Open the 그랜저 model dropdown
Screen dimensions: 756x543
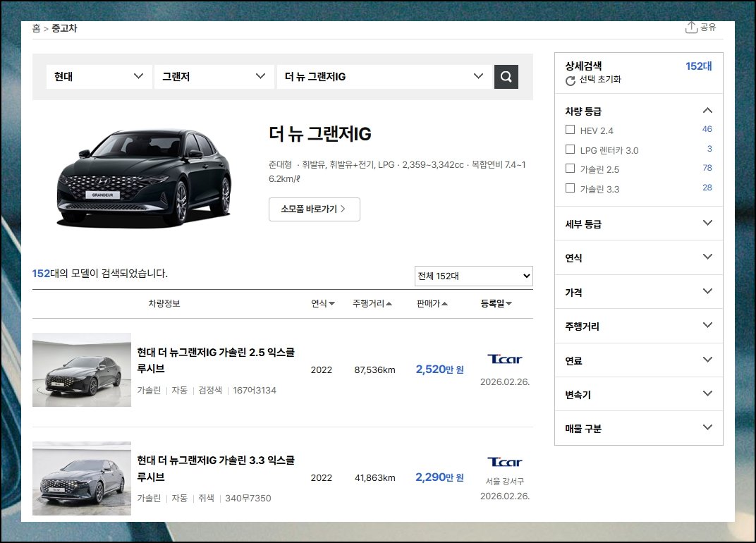pyautogui.click(x=214, y=77)
